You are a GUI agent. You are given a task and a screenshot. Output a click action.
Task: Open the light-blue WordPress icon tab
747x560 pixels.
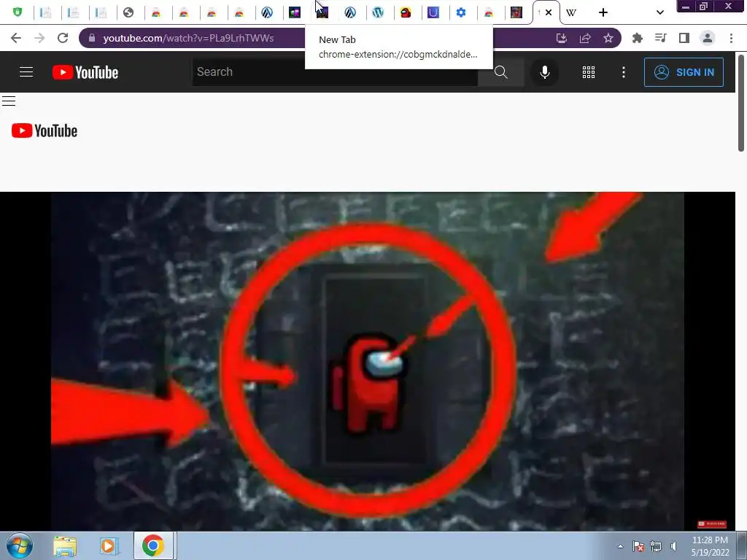[x=378, y=12]
